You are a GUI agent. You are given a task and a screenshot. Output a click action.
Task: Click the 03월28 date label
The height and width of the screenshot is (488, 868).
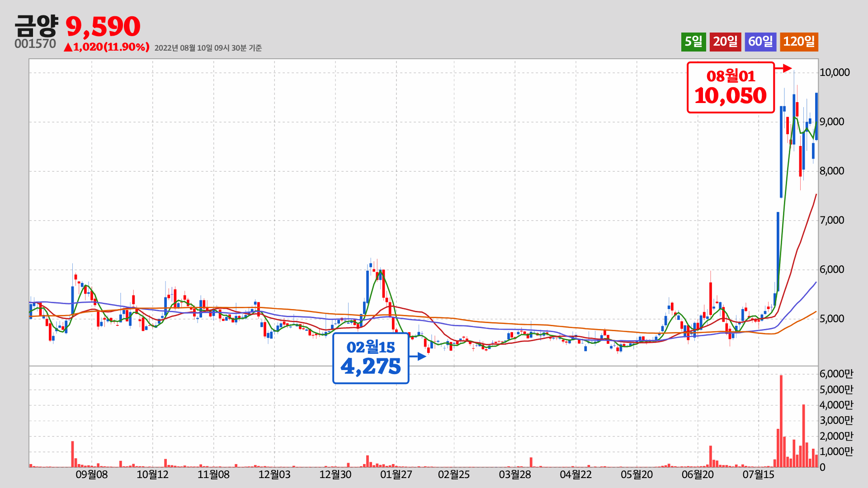tap(515, 474)
